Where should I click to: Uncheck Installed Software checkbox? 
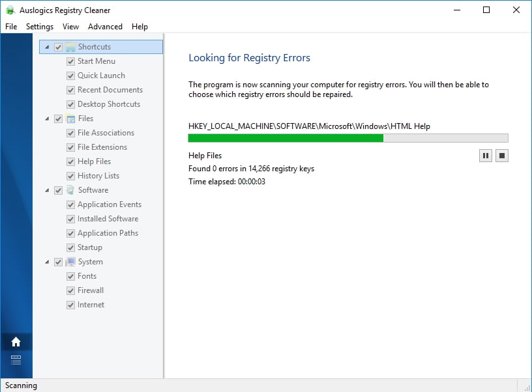(x=70, y=219)
